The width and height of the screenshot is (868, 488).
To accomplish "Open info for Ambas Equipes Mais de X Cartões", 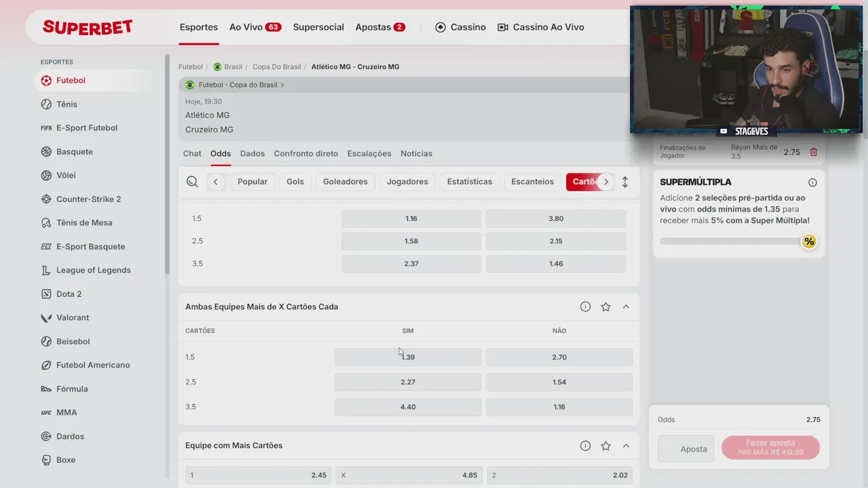I will point(585,307).
